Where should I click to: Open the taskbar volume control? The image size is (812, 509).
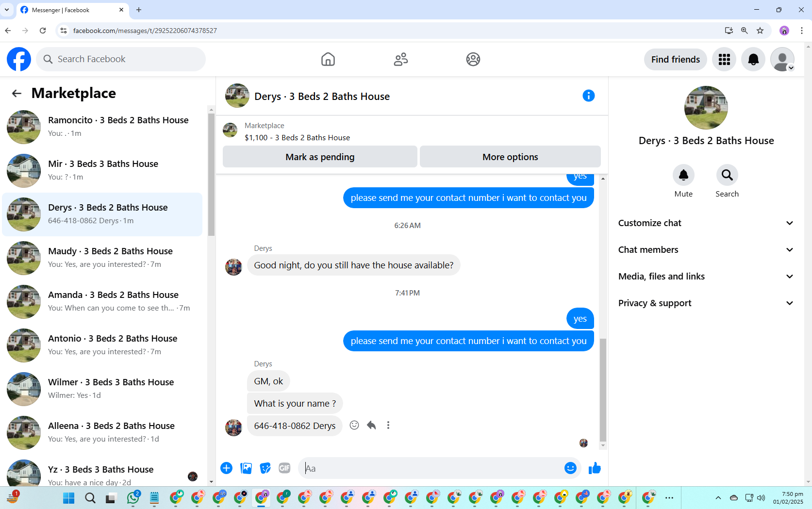(761, 498)
